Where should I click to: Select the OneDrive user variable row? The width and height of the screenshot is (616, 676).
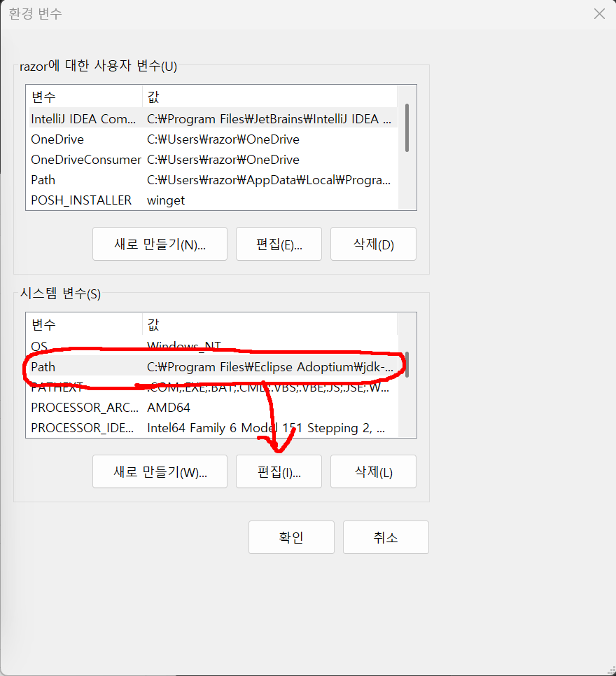pyautogui.click(x=212, y=139)
